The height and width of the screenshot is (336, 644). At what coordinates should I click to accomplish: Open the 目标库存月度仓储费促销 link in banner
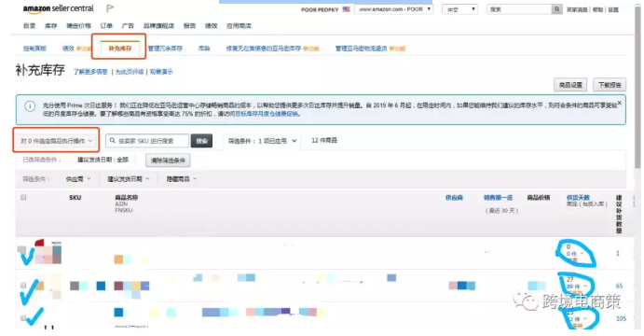[267, 114]
